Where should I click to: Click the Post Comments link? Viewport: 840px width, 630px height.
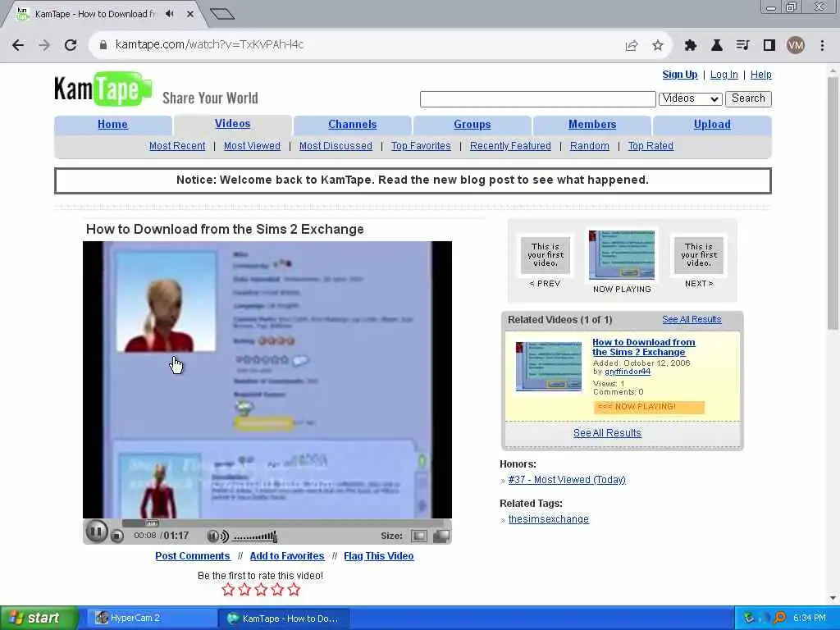pos(192,556)
